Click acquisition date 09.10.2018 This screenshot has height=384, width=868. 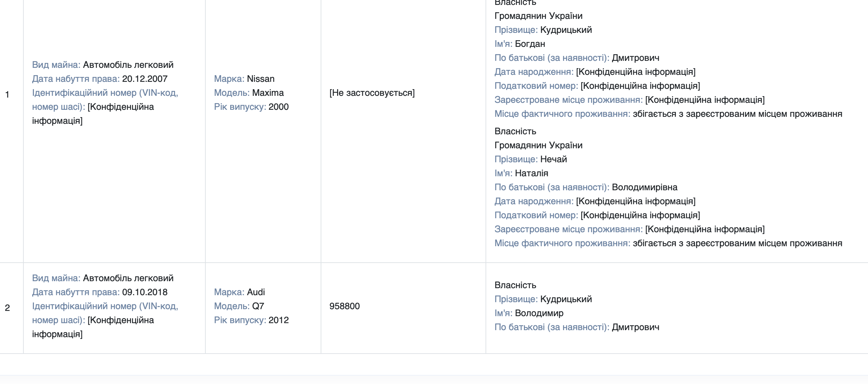[x=145, y=292]
